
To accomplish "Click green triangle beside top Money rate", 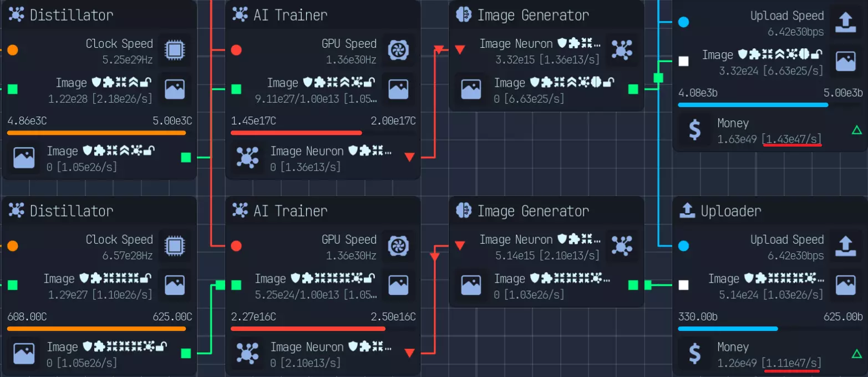I will 856,130.
